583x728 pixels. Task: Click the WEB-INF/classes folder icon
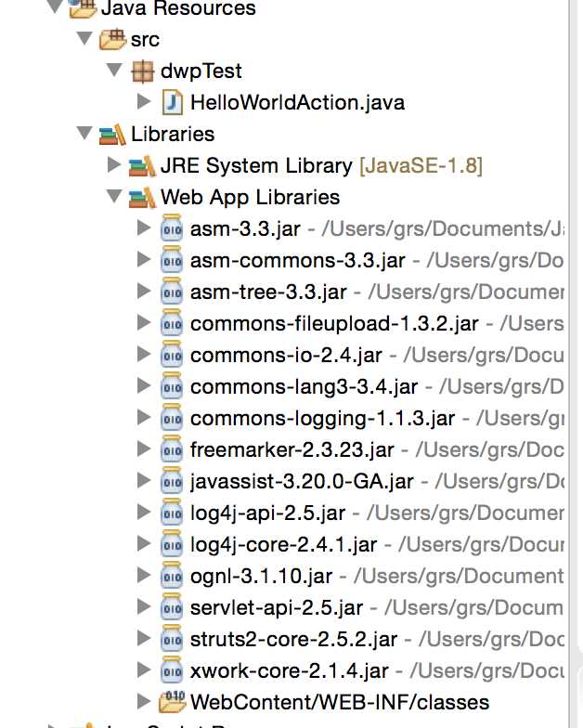pyautogui.click(x=173, y=701)
